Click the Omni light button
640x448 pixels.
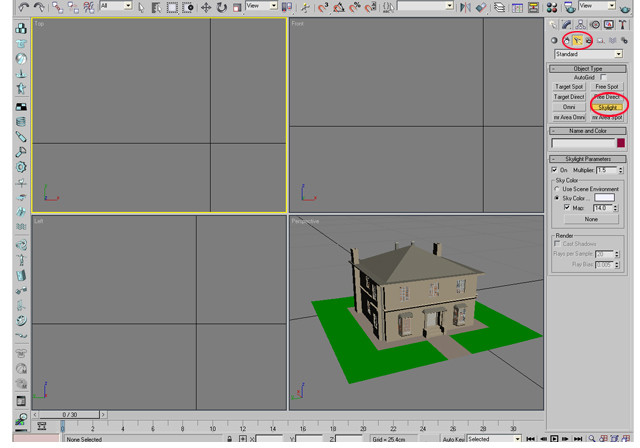(x=569, y=107)
